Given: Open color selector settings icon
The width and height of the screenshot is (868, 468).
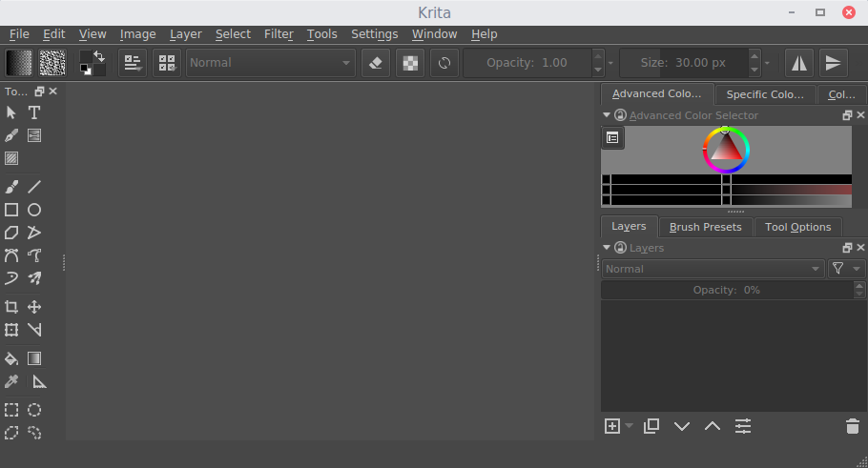Looking at the screenshot, I should click(x=612, y=138).
